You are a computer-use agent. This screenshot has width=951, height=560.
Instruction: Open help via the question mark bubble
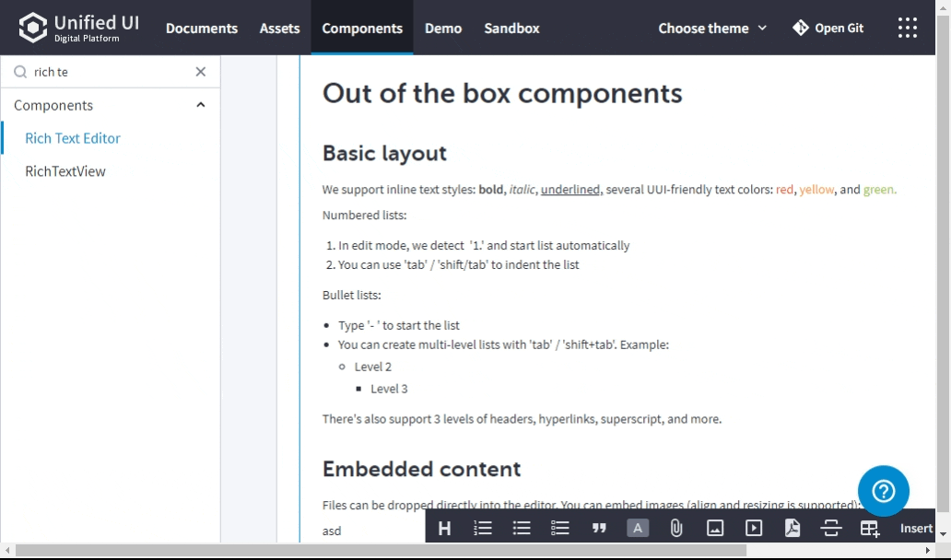[x=883, y=491]
